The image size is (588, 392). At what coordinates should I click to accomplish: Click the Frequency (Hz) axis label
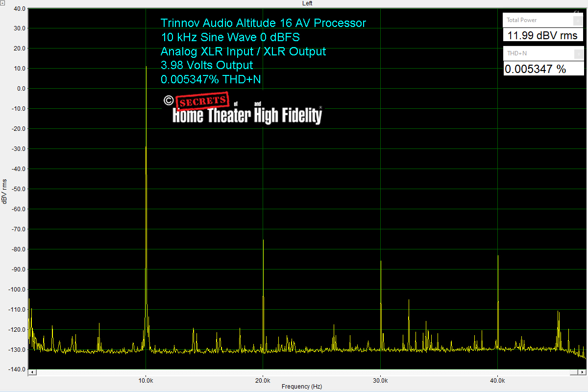pyautogui.click(x=301, y=387)
